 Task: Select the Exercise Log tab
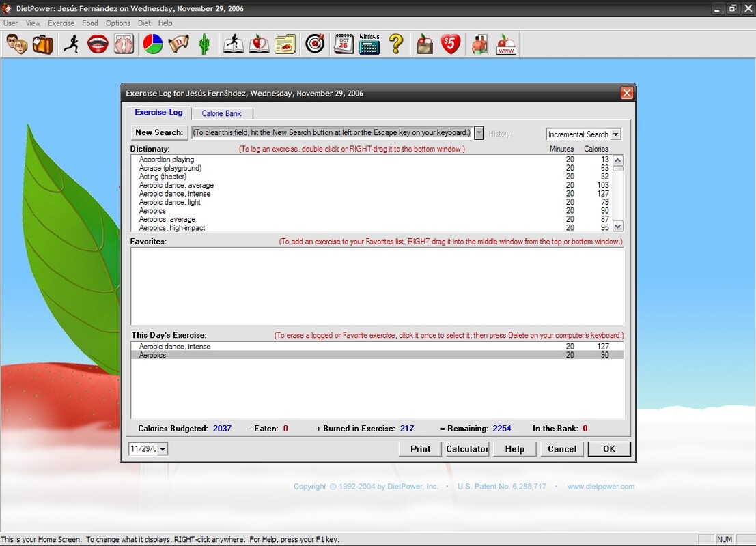pos(158,113)
